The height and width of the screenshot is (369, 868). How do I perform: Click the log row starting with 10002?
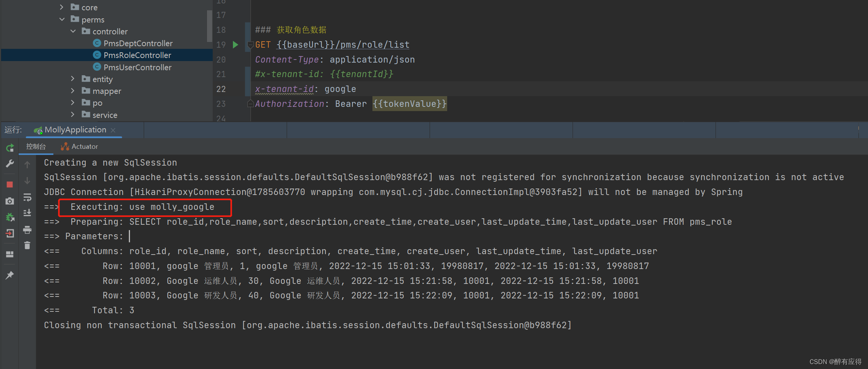click(342, 281)
